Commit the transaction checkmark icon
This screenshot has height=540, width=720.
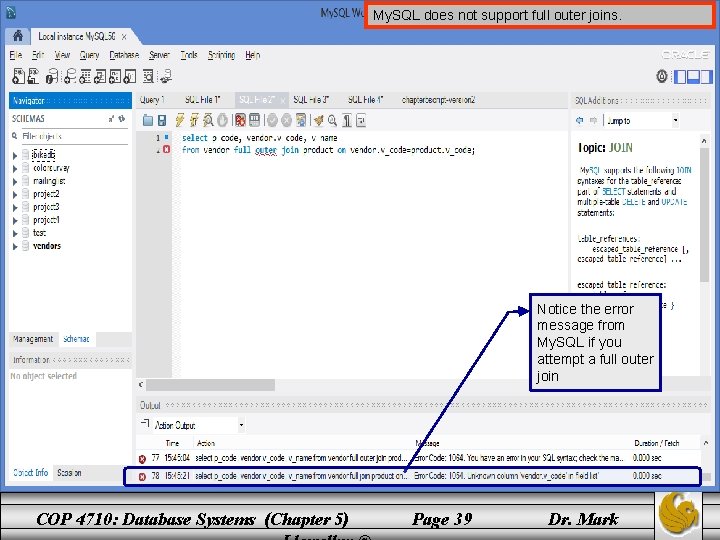coord(272,121)
